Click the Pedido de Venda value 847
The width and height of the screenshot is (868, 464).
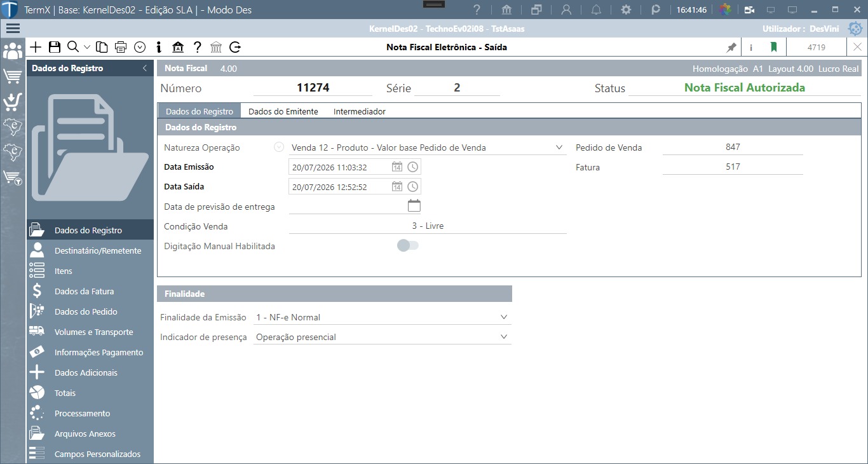pyautogui.click(x=733, y=147)
